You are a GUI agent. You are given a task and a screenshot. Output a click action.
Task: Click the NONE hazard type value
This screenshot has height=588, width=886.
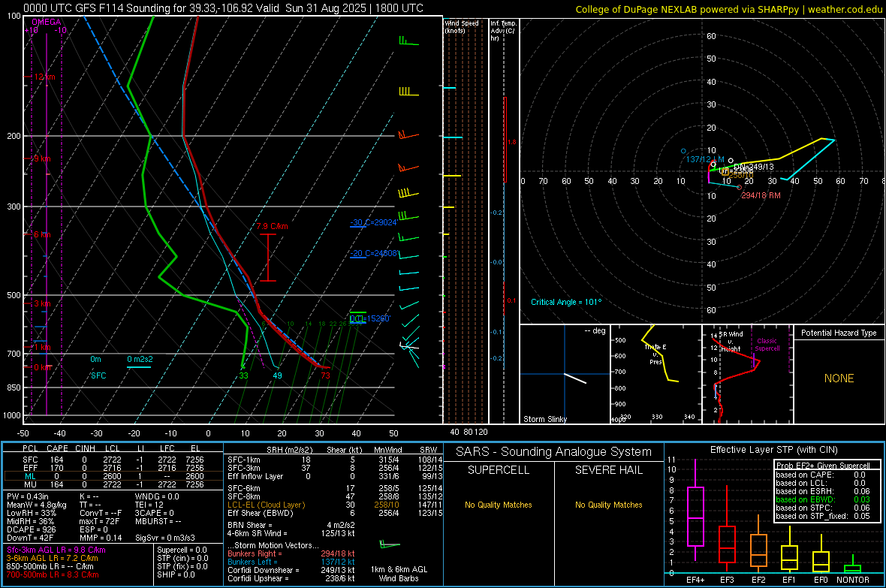click(x=839, y=378)
